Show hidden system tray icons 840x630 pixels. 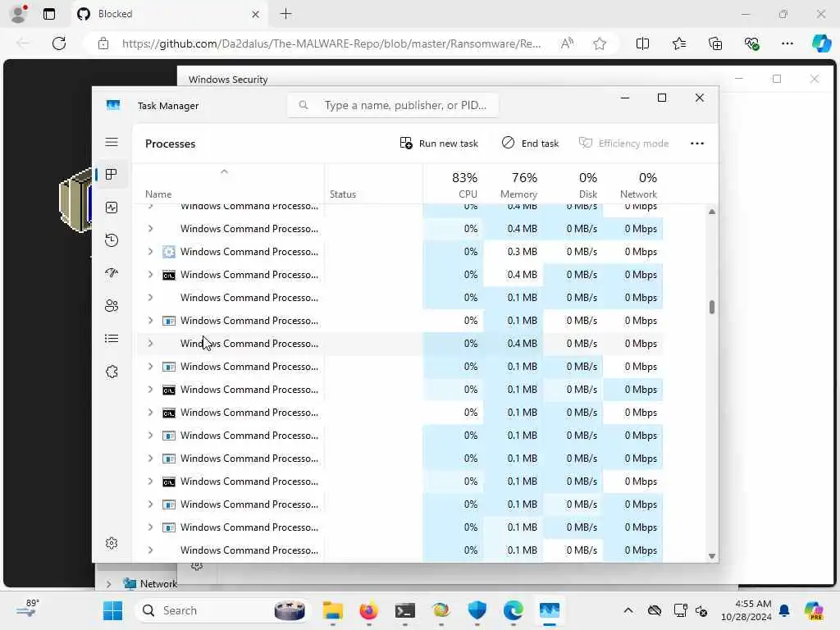pos(628,610)
